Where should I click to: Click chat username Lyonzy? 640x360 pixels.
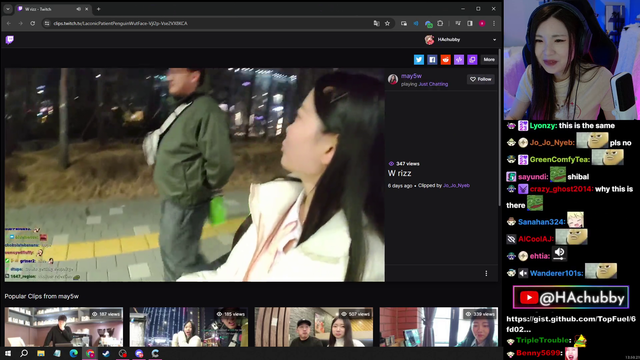tap(542, 126)
